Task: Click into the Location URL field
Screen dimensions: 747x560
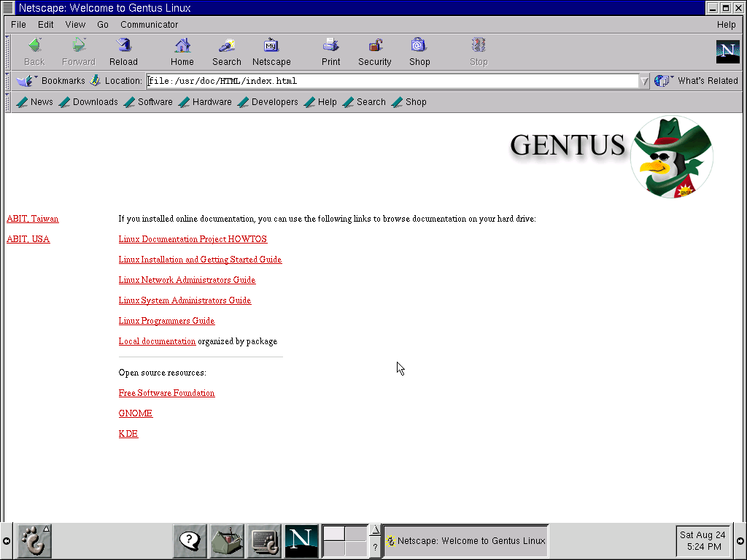Action: point(392,81)
